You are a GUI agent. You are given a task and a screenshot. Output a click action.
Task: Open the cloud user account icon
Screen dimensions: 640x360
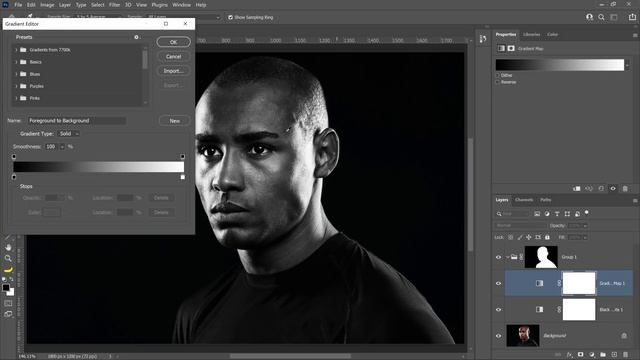click(x=589, y=17)
